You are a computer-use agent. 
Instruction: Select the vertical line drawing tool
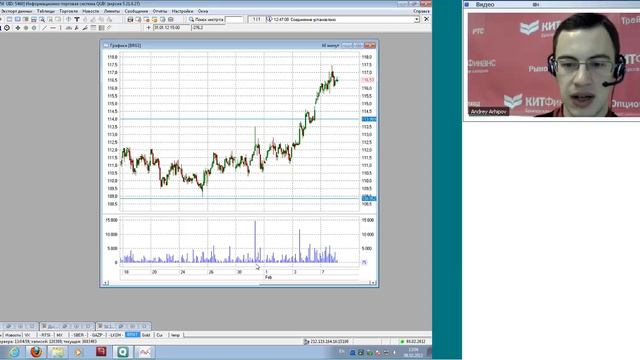60,28
